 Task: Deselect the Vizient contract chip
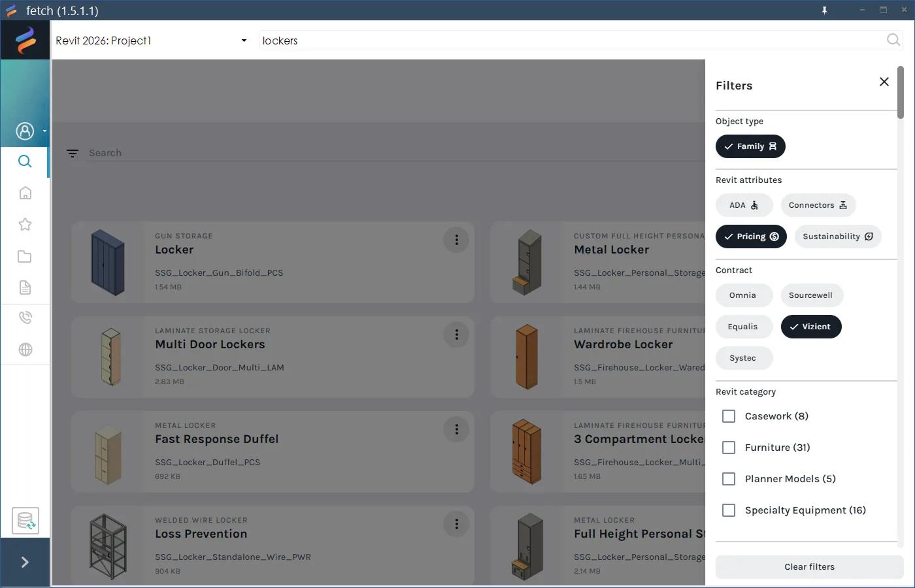(810, 327)
